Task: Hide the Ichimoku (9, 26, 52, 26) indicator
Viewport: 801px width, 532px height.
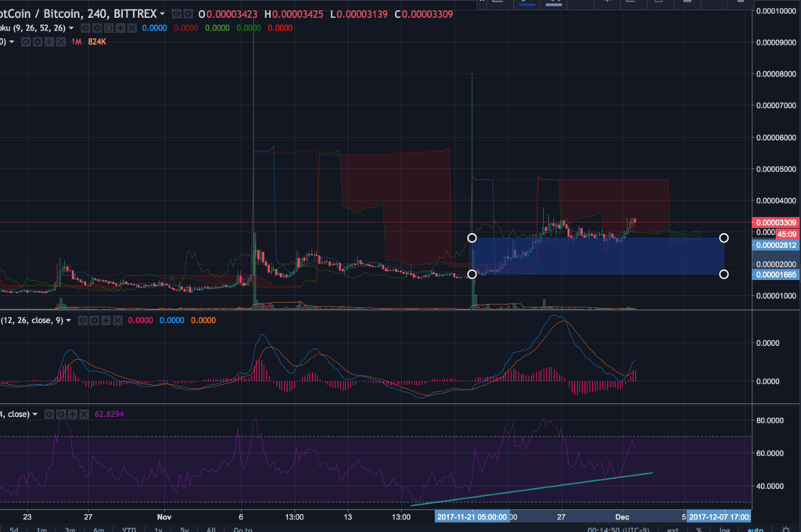Action: 86,28
